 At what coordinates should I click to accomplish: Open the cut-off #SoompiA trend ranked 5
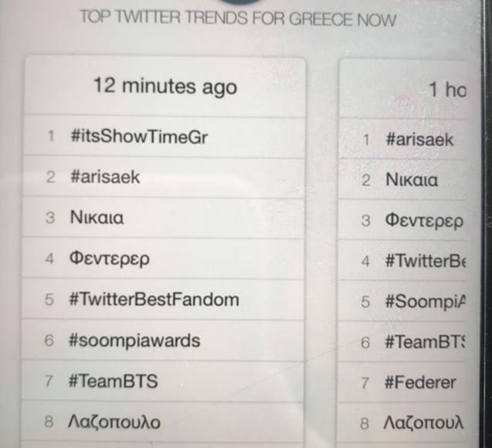(x=426, y=301)
